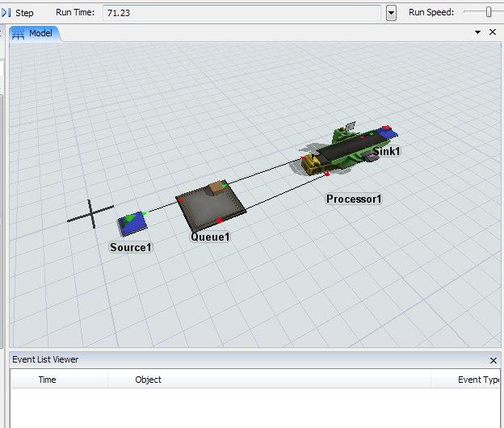The height and width of the screenshot is (428, 504).
Task: Open the Run Time dropdown arrow
Action: (x=391, y=13)
